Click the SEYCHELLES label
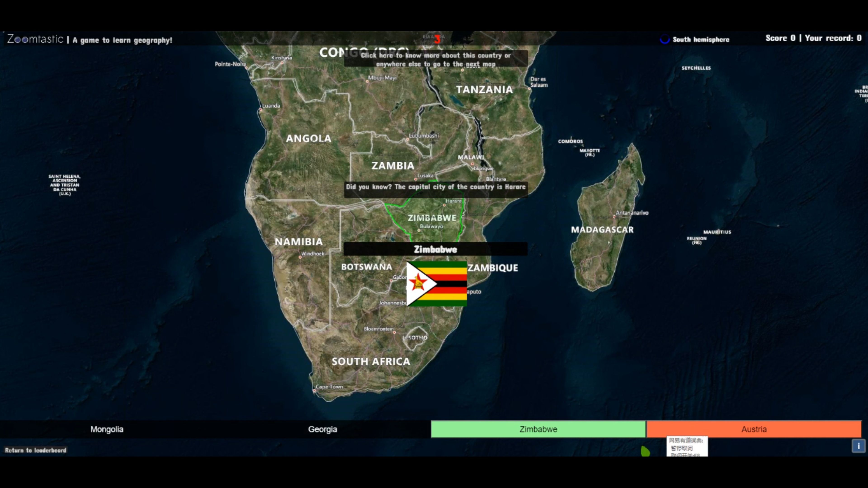This screenshot has width=868, height=488. [x=696, y=68]
